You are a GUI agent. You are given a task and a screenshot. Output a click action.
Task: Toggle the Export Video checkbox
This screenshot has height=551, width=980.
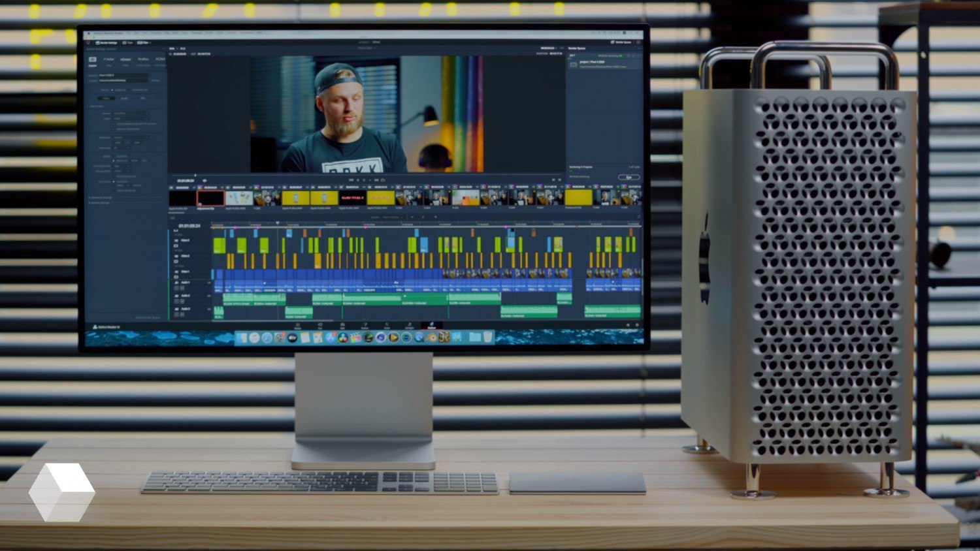88,106
